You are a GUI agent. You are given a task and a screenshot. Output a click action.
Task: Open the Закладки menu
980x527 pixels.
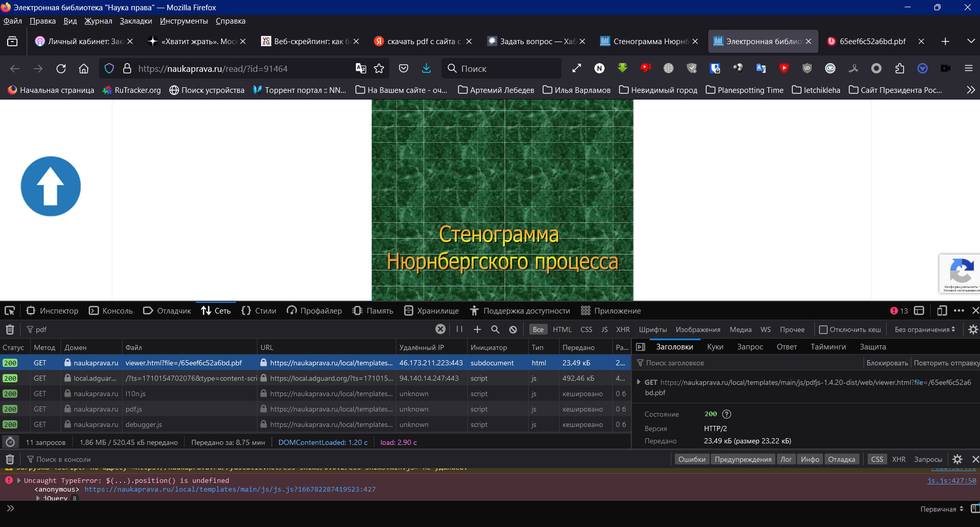(x=136, y=21)
